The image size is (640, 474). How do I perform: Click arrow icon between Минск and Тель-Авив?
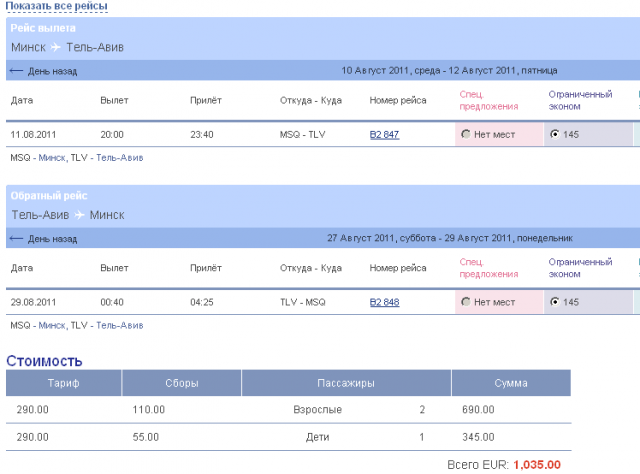point(56,47)
